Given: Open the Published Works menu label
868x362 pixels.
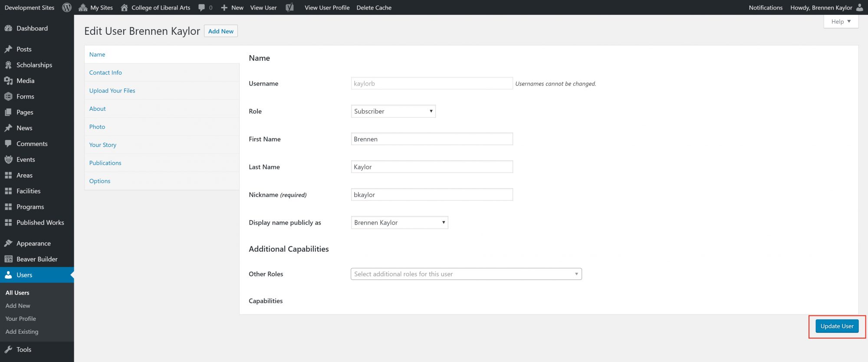Looking at the screenshot, I should tap(40, 223).
